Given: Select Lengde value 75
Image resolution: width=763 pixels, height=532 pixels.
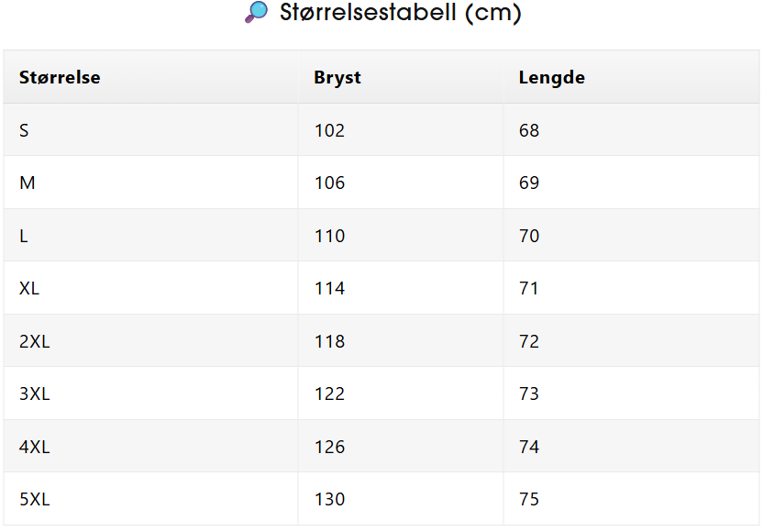Looking at the screenshot, I should 529,499.
